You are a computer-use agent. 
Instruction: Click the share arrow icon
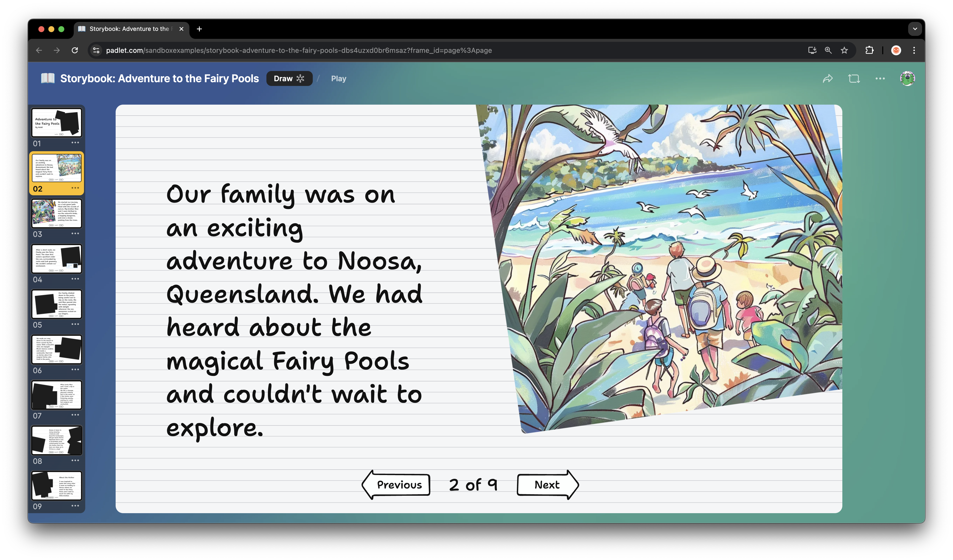(x=827, y=79)
